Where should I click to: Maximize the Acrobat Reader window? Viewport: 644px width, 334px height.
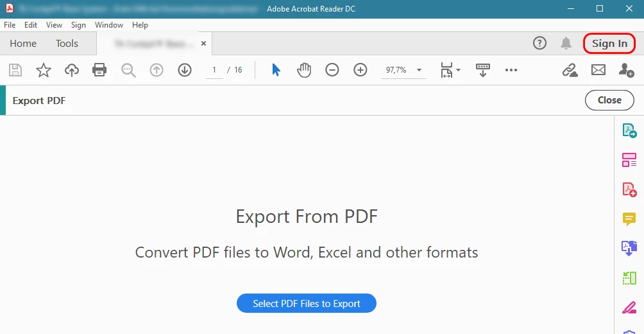tap(600, 8)
